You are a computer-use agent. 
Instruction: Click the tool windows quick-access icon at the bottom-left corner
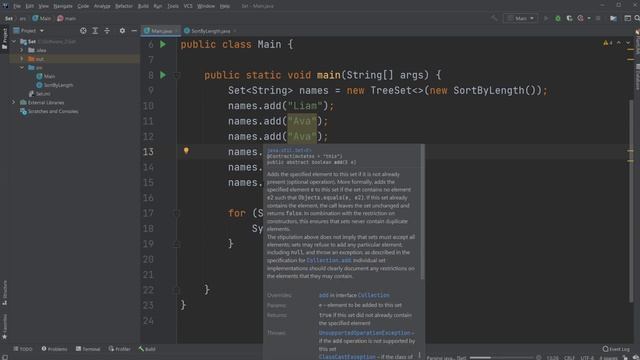point(4,357)
